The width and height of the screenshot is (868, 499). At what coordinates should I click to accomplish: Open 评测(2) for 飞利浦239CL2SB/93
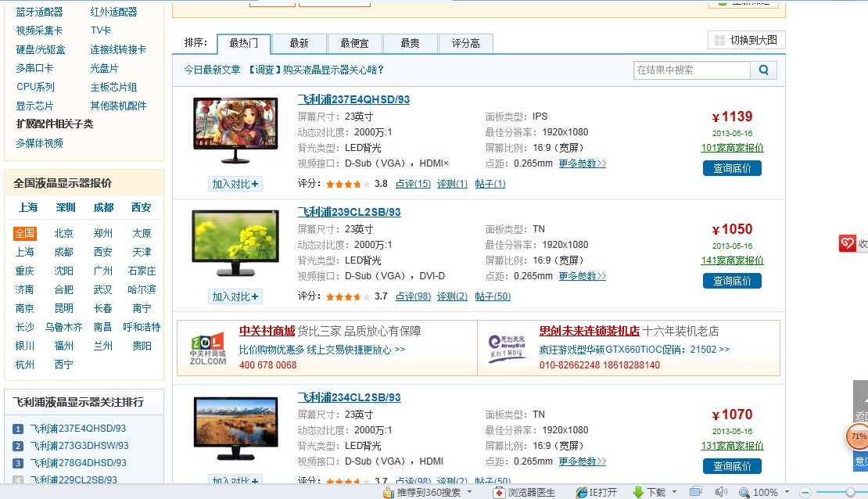click(452, 296)
